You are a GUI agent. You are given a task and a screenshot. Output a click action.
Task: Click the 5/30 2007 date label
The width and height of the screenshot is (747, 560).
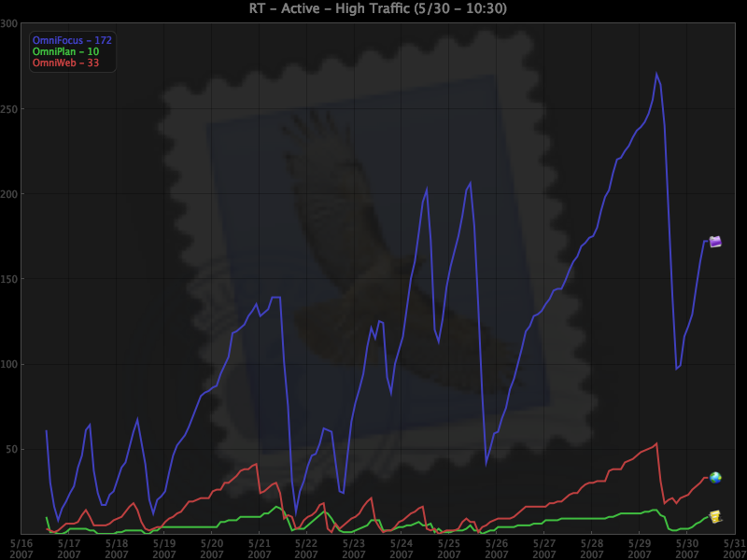[686, 549]
